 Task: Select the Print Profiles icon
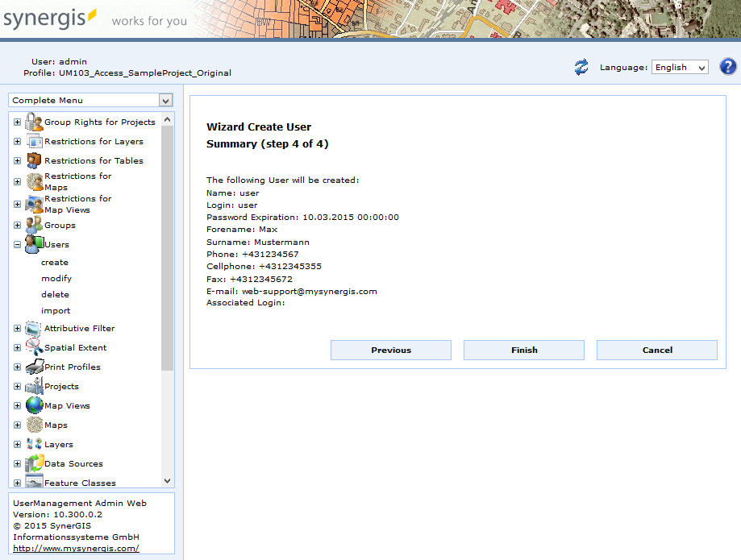[32, 367]
